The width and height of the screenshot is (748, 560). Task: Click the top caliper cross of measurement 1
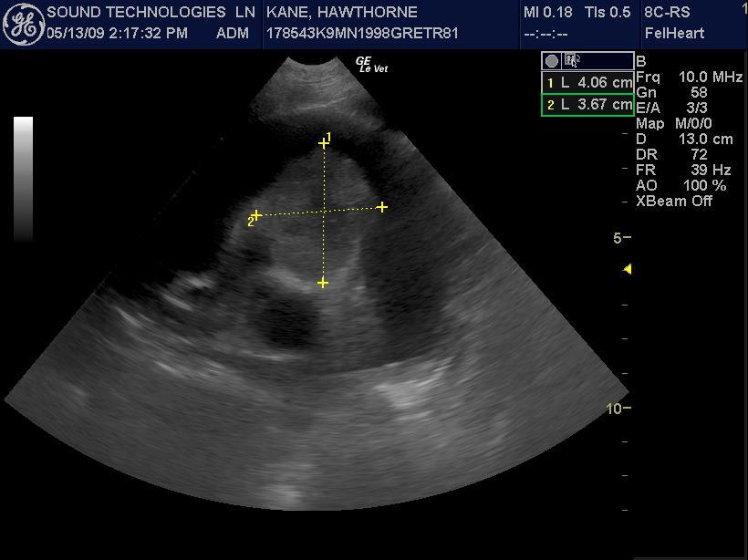coord(324,143)
